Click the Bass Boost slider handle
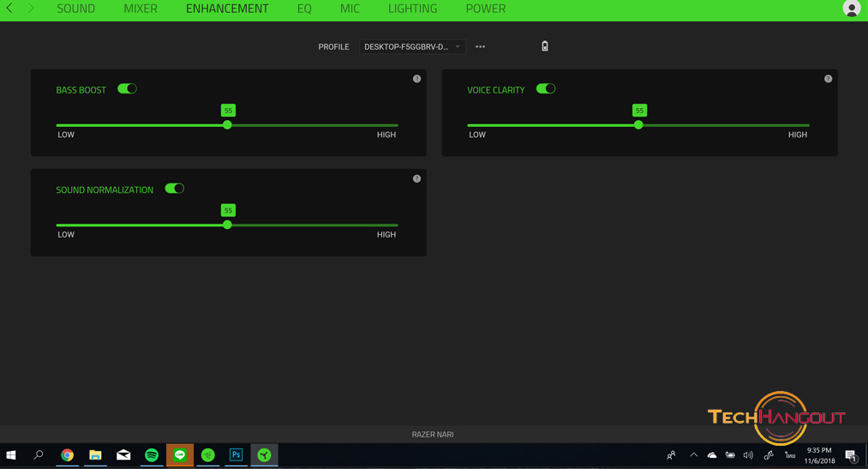The image size is (868, 469). (228, 125)
